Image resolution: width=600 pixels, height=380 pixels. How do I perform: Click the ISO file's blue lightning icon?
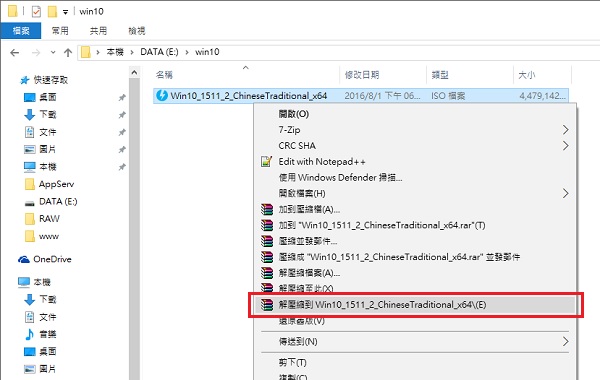point(162,95)
